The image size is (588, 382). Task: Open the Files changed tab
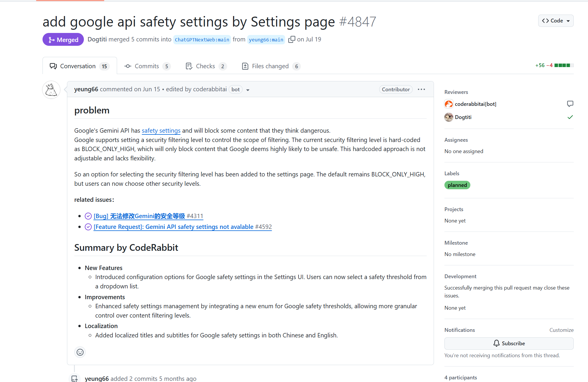(271, 66)
